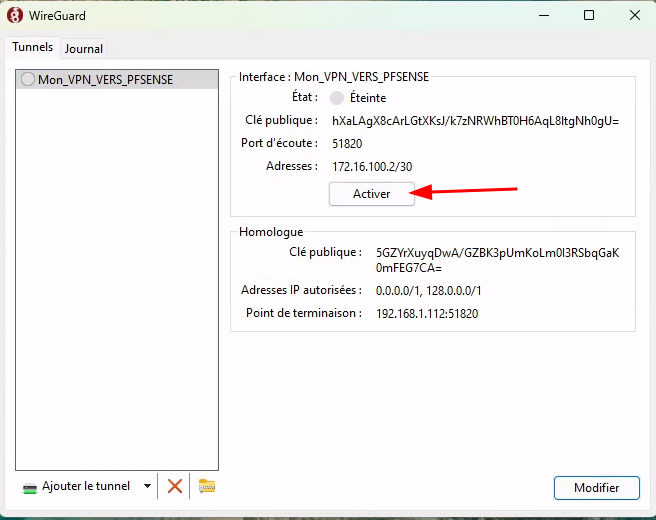The width and height of the screenshot is (656, 520).
Task: Click the endpoint value 192.168.1.112:51820
Action: pyautogui.click(x=427, y=313)
